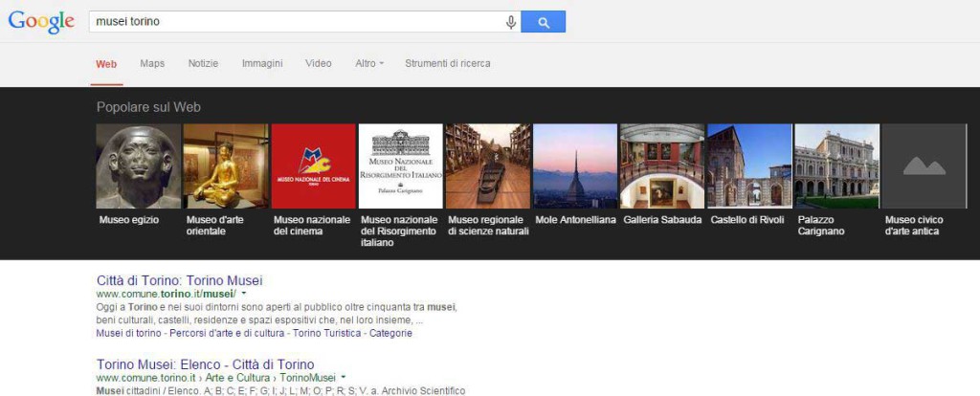Click the Google logo
Screen dimensions: 980x396
(x=41, y=21)
